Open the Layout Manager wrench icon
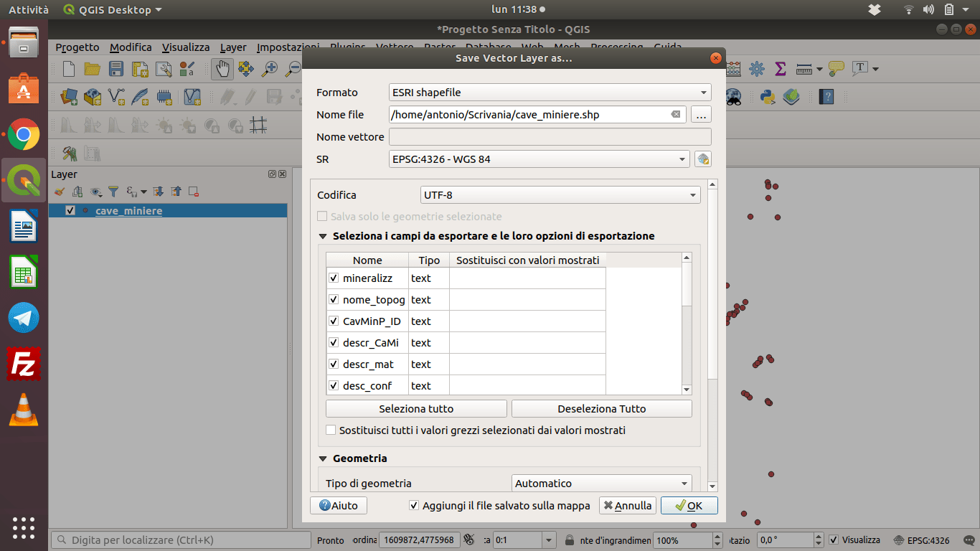This screenshot has width=980, height=551. 164,69
